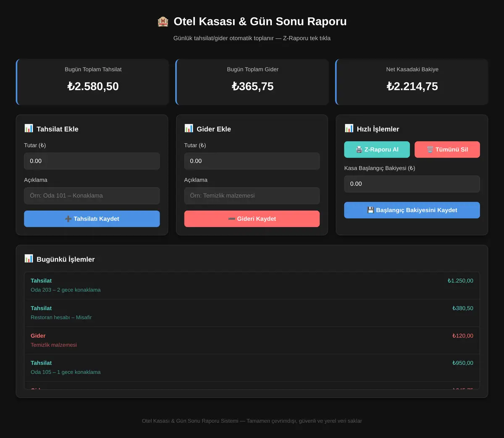The height and width of the screenshot is (438, 504).
Task: Click the 'Kasa Başlangıç Bakiyesi (₺)' label
Action: (x=380, y=168)
